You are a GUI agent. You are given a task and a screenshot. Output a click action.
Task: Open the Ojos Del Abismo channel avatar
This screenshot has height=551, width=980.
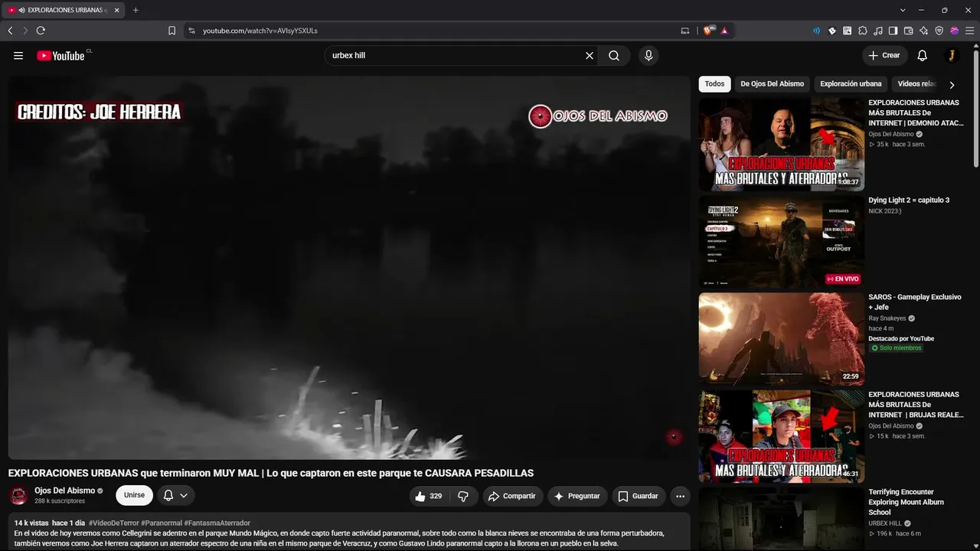(x=18, y=496)
